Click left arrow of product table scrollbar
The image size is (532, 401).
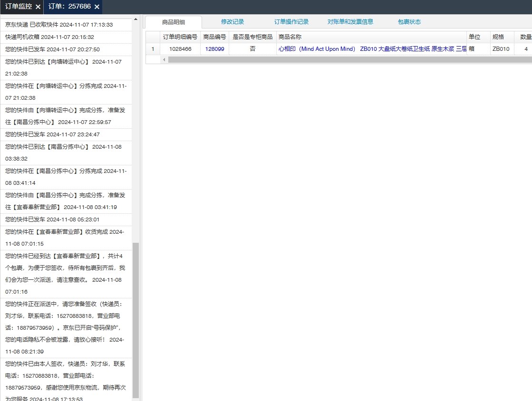pos(164,60)
